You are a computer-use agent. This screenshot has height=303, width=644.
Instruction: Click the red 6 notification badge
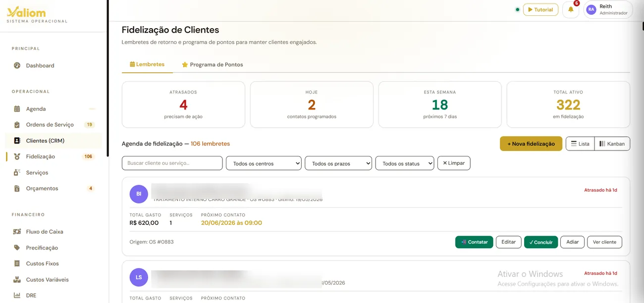[577, 3]
